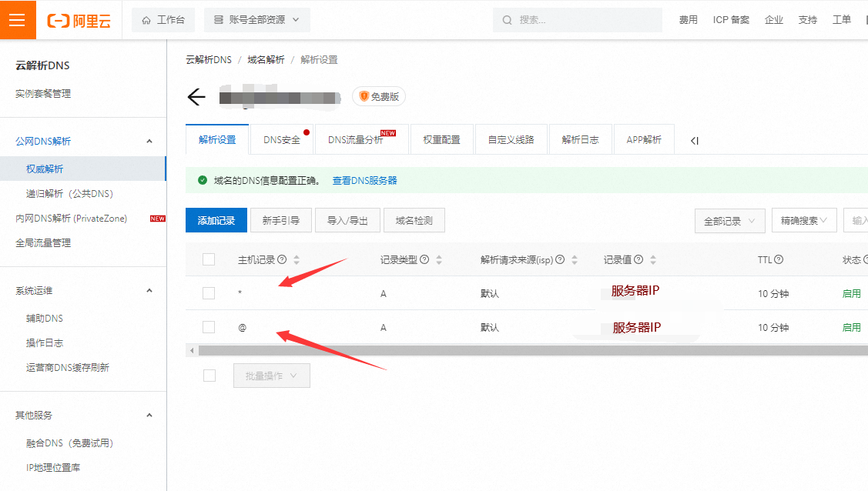Collapse the tab bar arrow icon

695,140
